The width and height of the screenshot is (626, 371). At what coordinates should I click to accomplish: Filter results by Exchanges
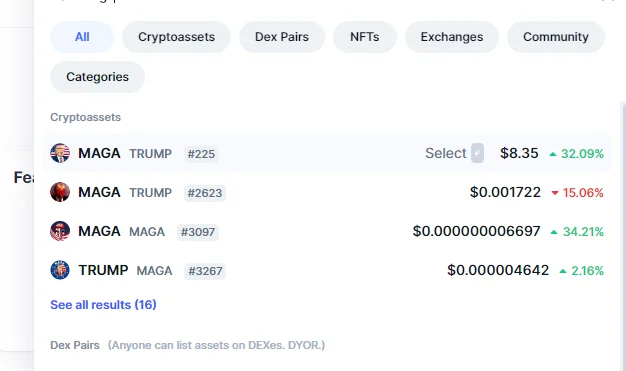[x=452, y=37]
